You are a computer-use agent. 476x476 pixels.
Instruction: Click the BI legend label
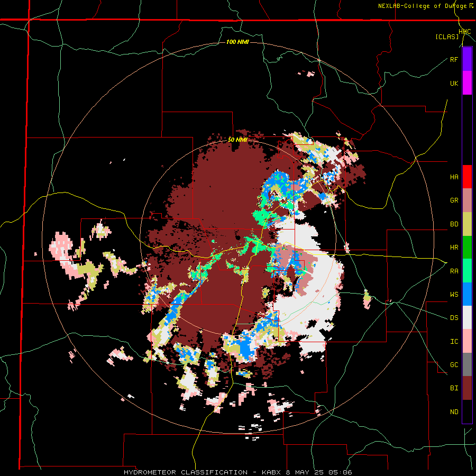coord(454,388)
